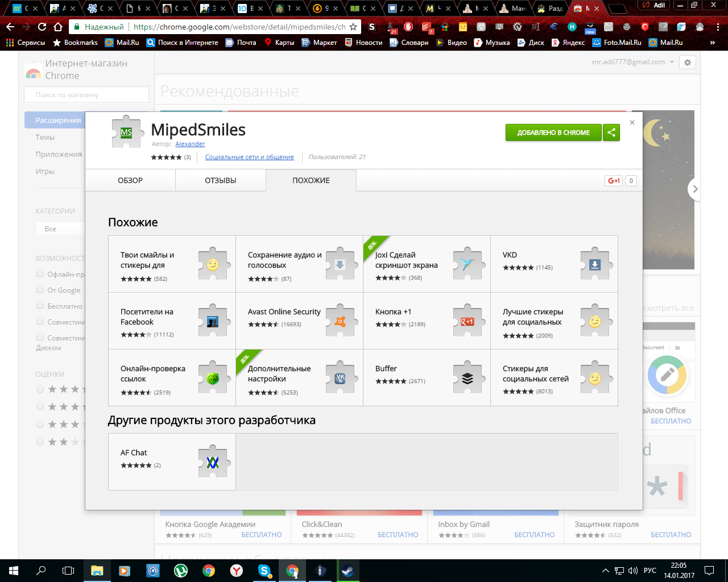Reload the current page

coord(42,27)
